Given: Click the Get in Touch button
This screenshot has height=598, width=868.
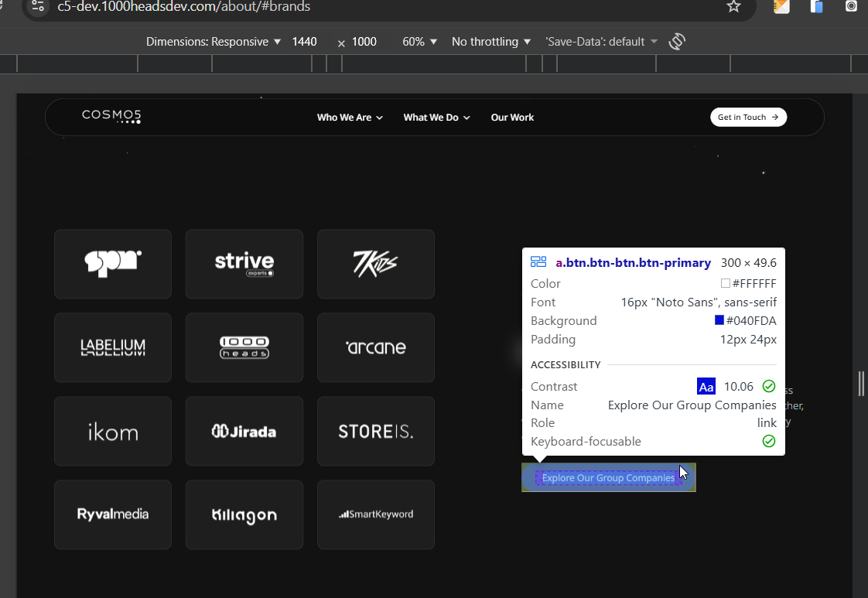Looking at the screenshot, I should [x=748, y=117].
